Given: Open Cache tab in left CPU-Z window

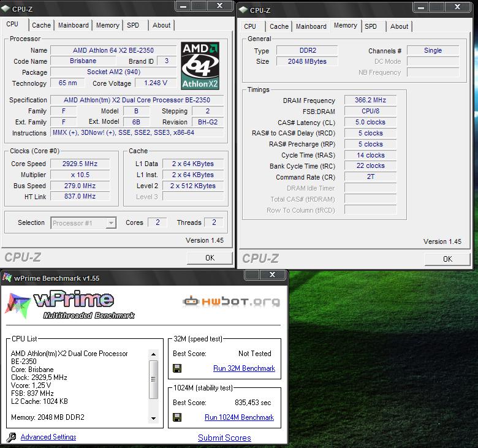Looking at the screenshot, I should (x=42, y=25).
